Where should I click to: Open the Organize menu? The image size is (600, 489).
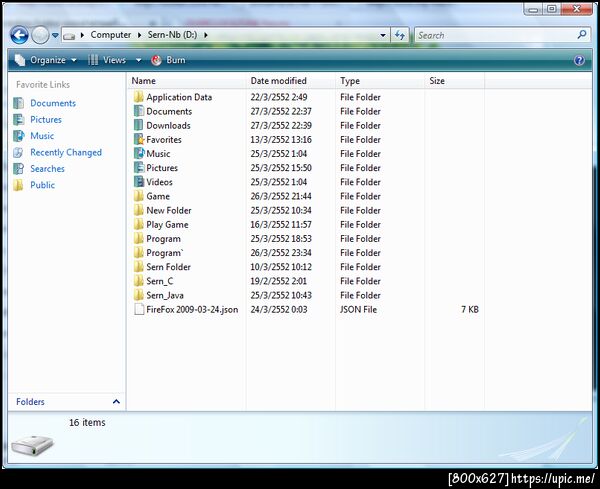[46, 60]
